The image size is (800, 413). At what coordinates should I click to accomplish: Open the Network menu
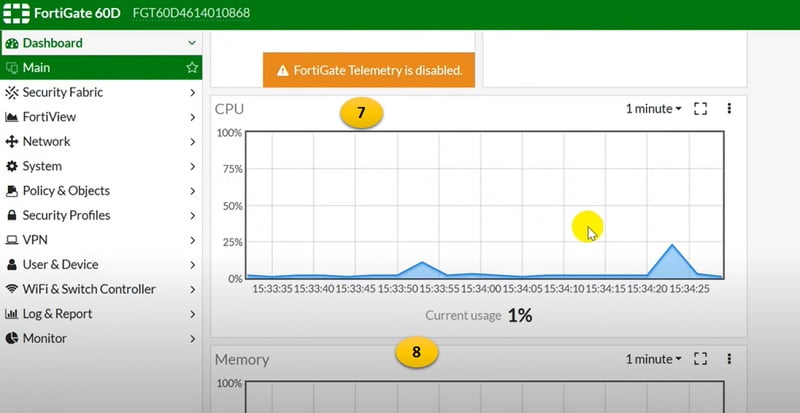pyautogui.click(x=101, y=141)
